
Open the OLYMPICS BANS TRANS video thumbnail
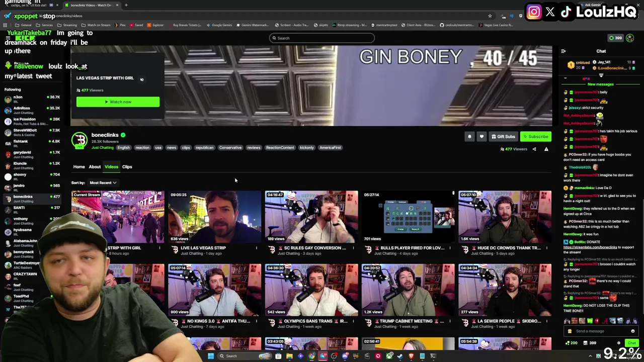pos(311,290)
